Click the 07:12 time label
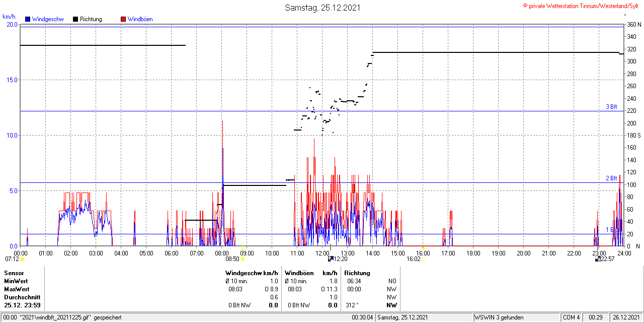 12,259
